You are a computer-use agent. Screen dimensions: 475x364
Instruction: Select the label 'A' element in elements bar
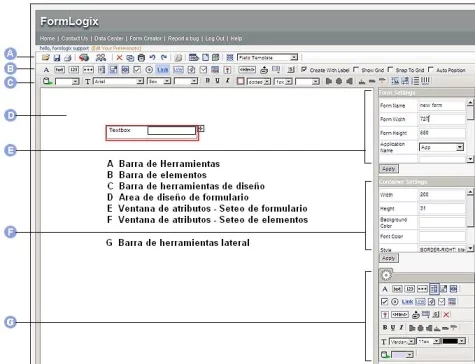[x=46, y=70]
